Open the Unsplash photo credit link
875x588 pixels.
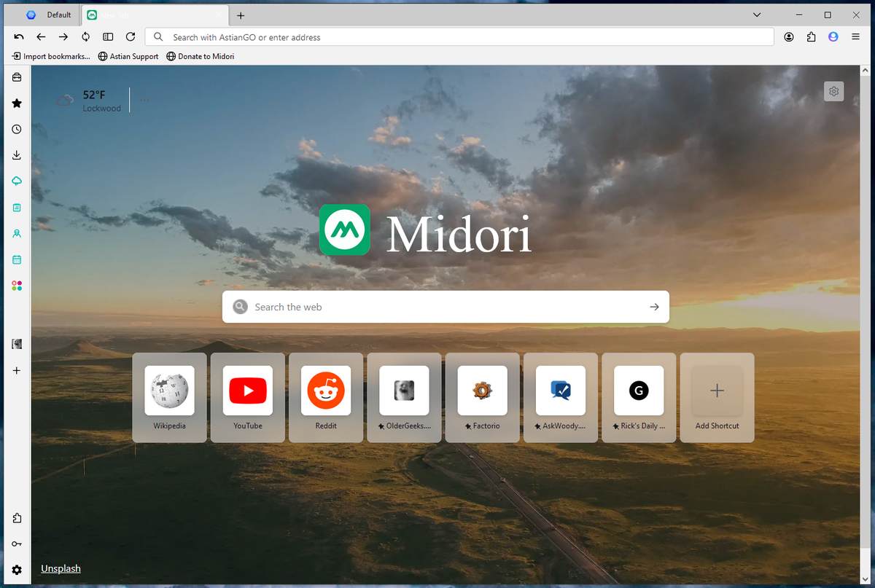61,568
